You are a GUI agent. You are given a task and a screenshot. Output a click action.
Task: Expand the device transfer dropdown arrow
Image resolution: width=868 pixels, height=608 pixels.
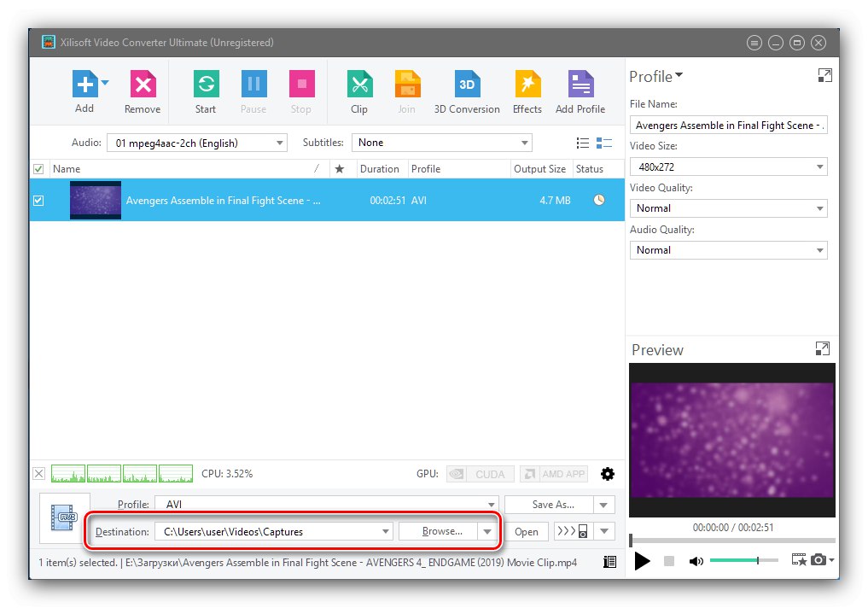pos(604,532)
